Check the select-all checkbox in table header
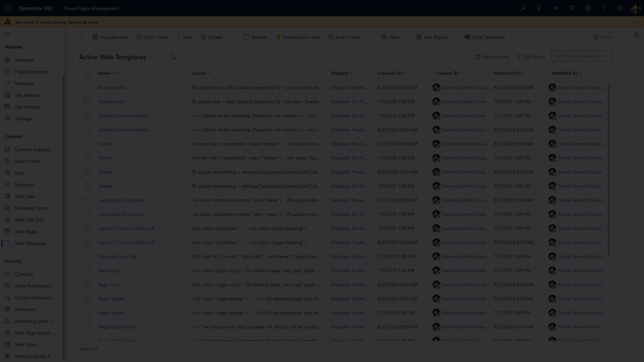 point(87,73)
